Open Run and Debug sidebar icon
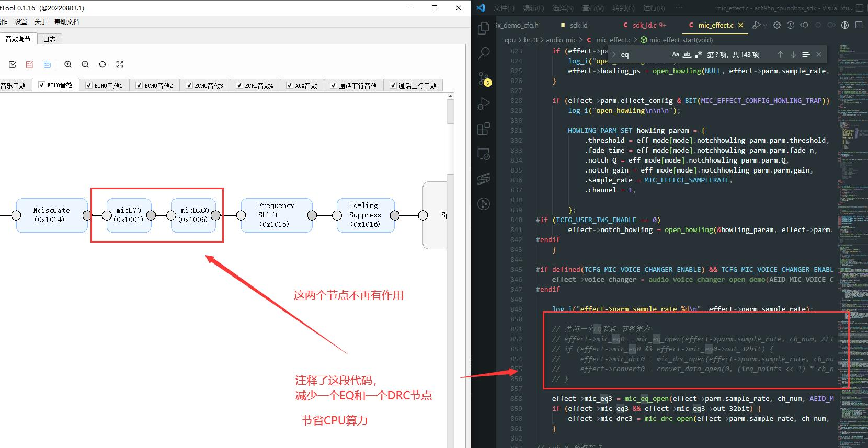Screen dimensions: 868x448 pos(484,104)
